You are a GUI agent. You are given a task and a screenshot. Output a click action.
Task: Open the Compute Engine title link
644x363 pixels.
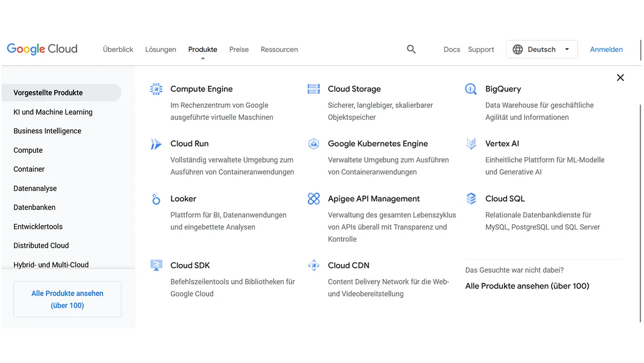click(201, 89)
